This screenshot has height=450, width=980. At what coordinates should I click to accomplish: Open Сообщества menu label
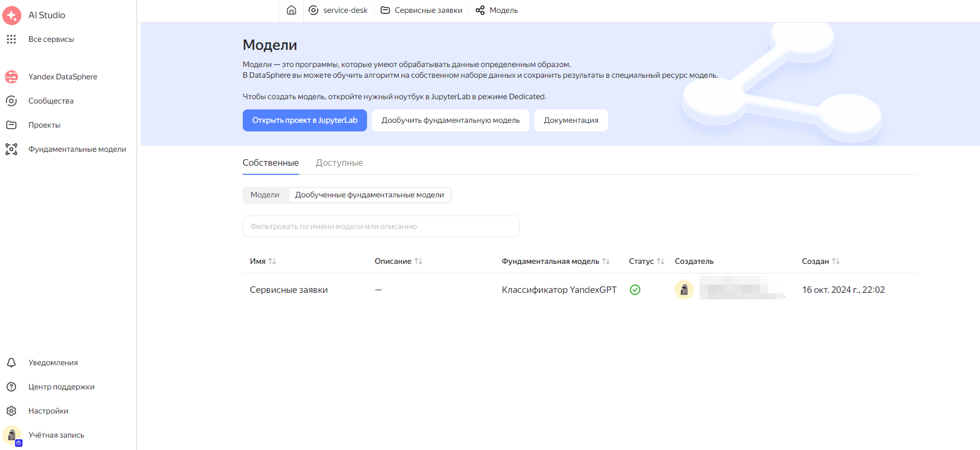point(51,101)
